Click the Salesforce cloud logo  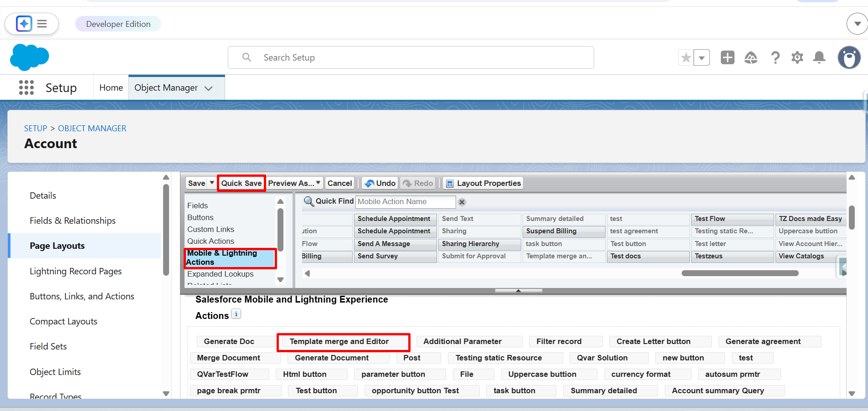(29, 57)
